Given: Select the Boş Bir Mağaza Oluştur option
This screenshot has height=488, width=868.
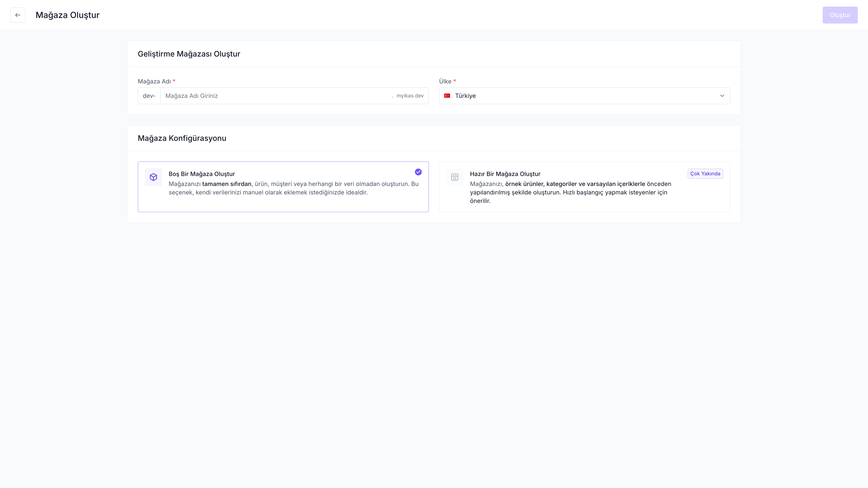Looking at the screenshot, I should [x=202, y=174].
